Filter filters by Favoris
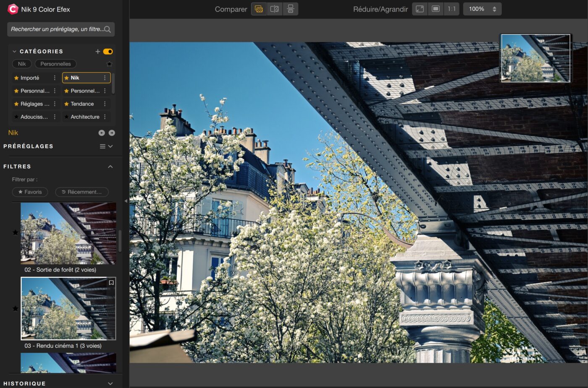 tap(30, 192)
